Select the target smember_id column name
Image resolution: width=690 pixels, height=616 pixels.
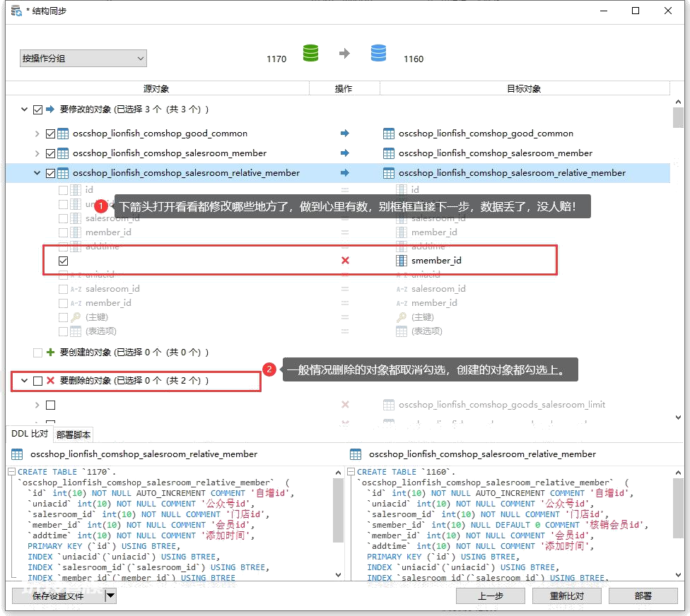(436, 260)
